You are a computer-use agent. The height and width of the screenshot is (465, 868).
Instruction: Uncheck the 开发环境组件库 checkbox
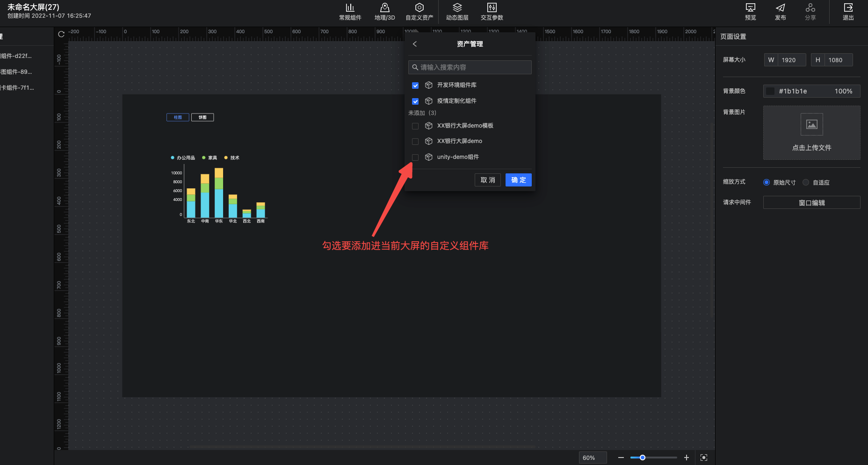(x=415, y=86)
